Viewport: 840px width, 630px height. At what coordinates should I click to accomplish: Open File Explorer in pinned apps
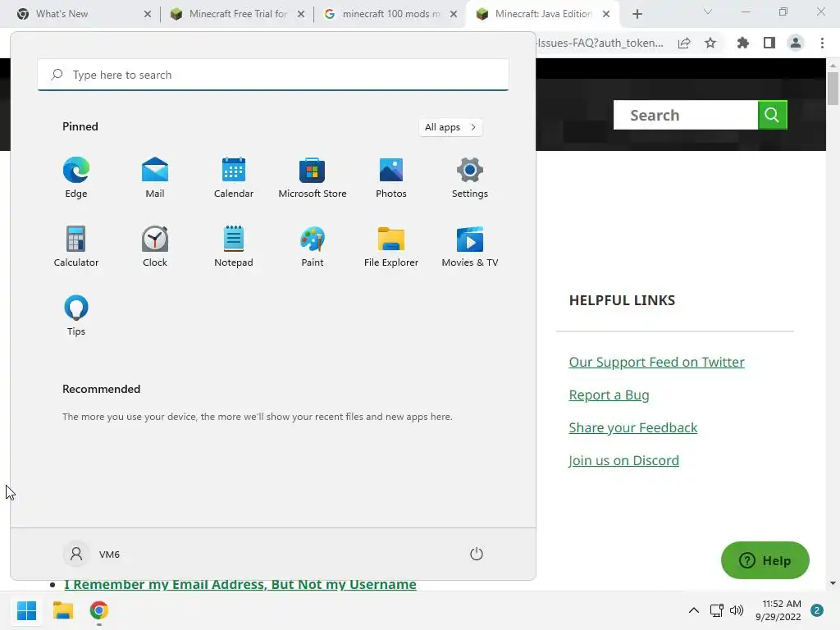tap(391, 246)
